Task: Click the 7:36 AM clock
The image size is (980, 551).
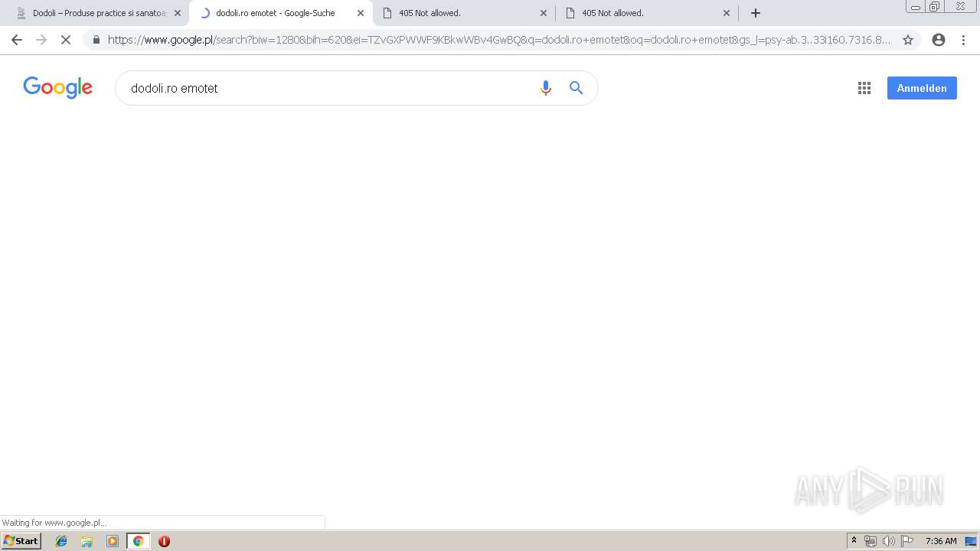Action: tap(941, 541)
